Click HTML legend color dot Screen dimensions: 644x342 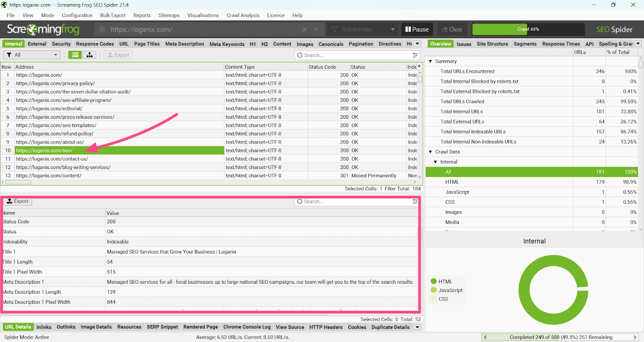click(433, 281)
